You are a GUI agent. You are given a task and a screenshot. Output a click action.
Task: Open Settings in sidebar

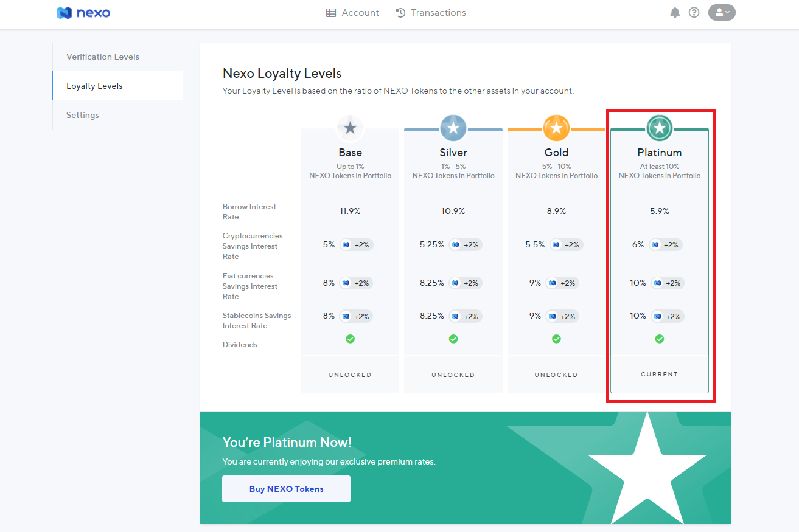(x=83, y=115)
